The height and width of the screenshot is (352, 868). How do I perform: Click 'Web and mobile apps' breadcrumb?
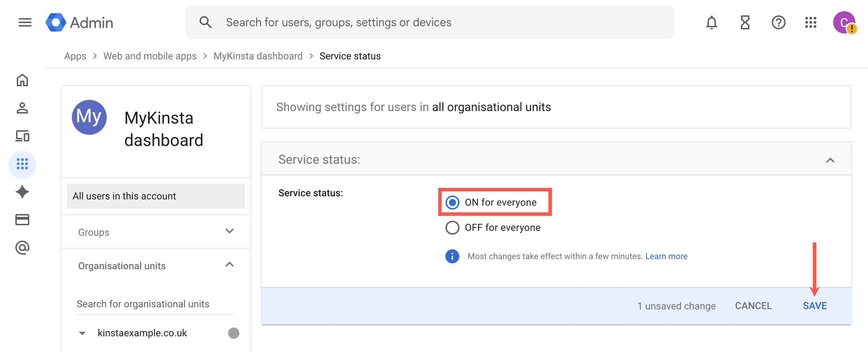pos(150,56)
